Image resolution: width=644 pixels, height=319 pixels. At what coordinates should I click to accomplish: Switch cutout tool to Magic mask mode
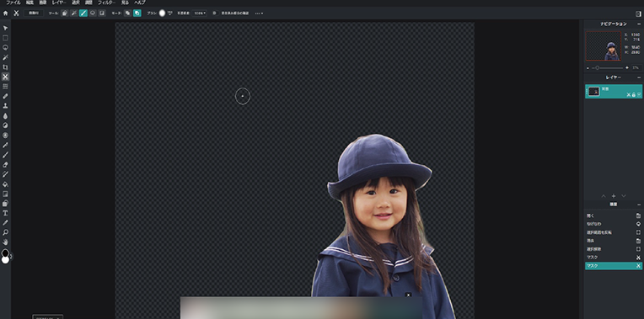tap(74, 13)
